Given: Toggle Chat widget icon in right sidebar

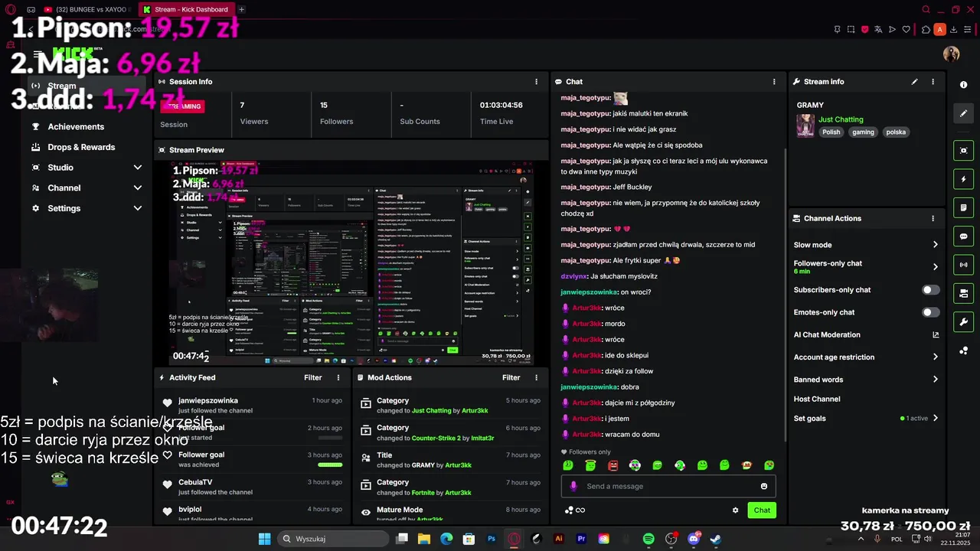Looking at the screenshot, I should [964, 236].
